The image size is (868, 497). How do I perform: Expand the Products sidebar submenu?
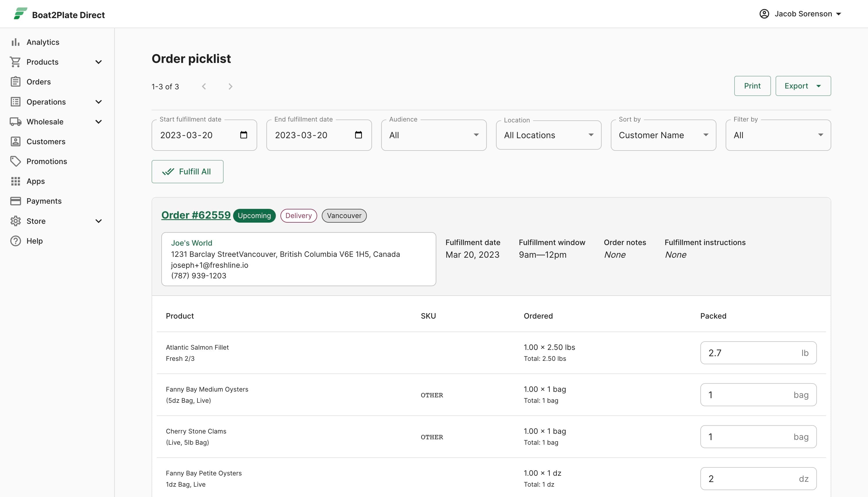click(98, 62)
